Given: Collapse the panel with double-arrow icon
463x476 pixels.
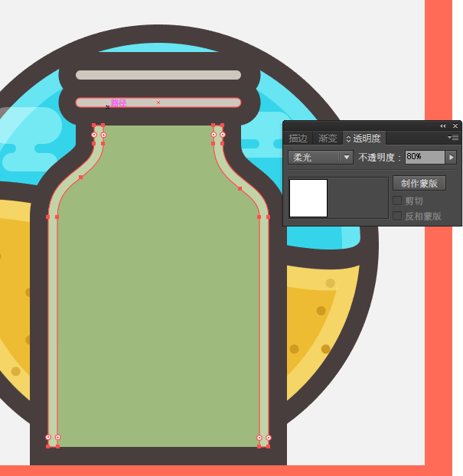Looking at the screenshot, I should point(442,126).
